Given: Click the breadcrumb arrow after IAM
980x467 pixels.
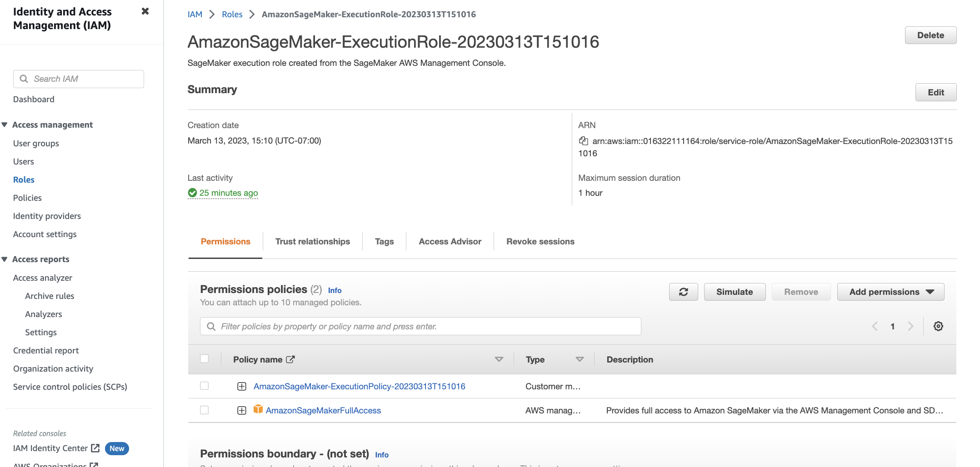Looking at the screenshot, I should [212, 14].
